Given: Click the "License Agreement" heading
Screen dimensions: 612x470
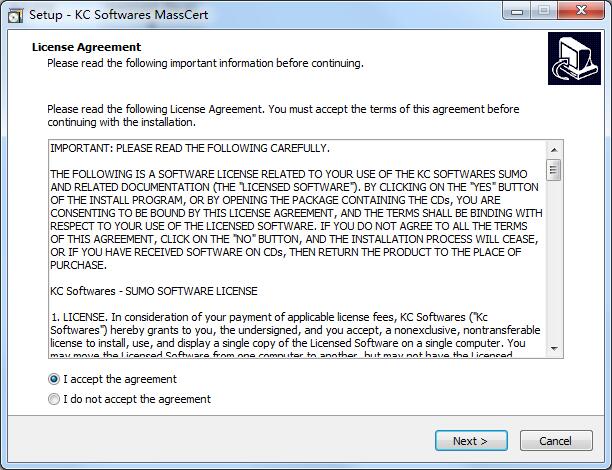Looking at the screenshot, I should (x=87, y=47).
